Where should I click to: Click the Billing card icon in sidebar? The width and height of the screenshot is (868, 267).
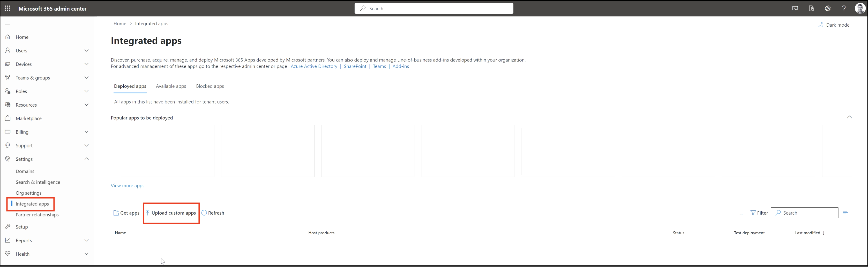click(x=8, y=132)
